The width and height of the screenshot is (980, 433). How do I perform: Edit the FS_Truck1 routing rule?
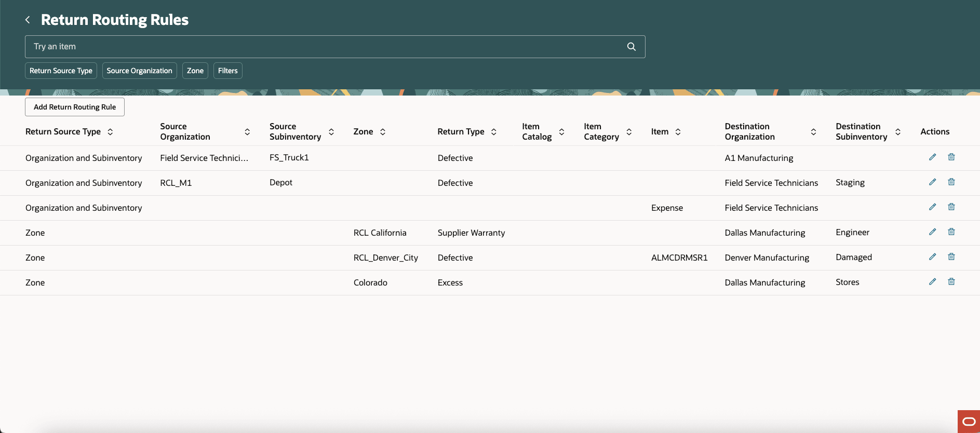[x=933, y=157]
